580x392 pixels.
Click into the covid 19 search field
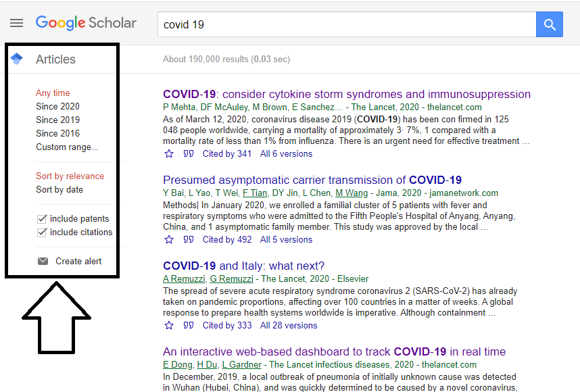[x=347, y=24]
